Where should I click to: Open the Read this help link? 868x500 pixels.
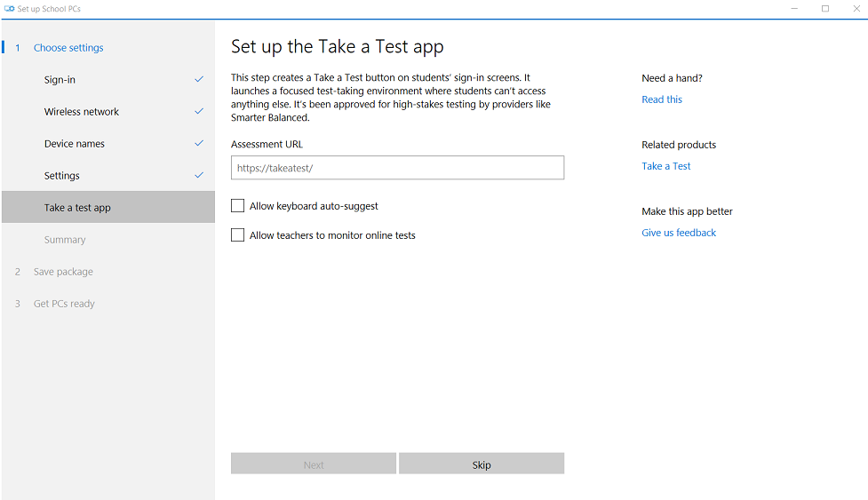tap(662, 99)
